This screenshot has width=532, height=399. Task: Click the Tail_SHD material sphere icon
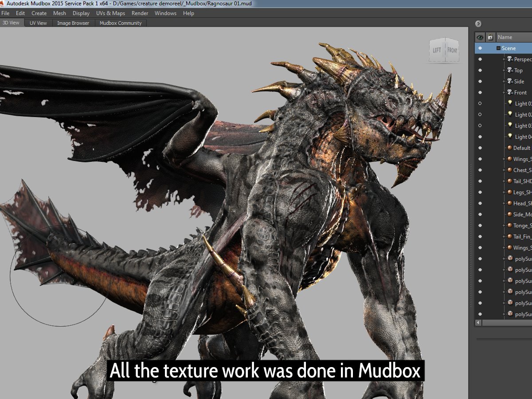[510, 181]
